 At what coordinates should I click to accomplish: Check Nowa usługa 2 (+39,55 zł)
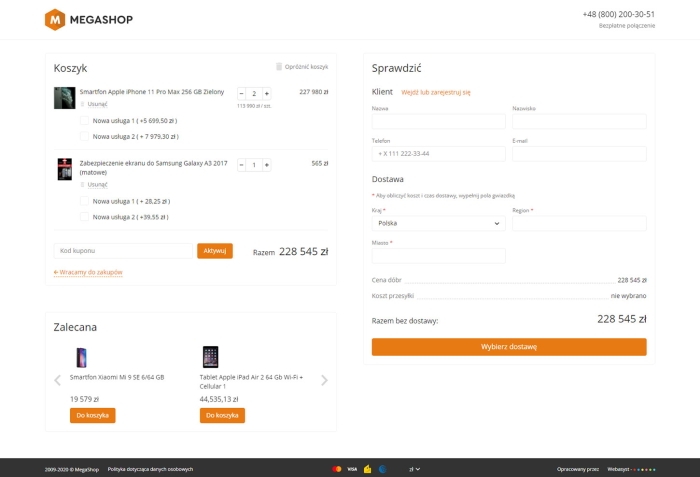click(84, 217)
